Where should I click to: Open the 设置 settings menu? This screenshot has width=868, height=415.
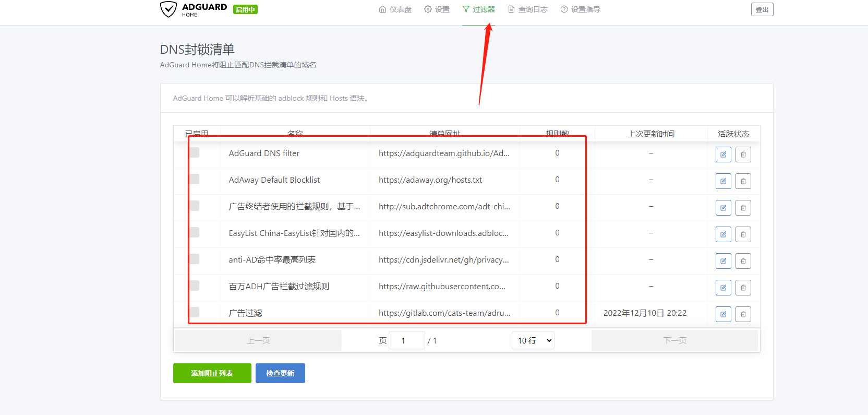click(437, 9)
